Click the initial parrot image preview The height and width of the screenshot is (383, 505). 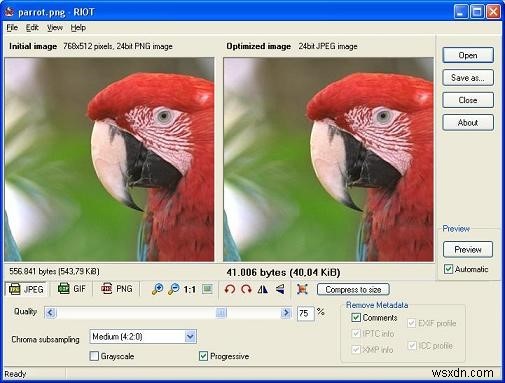[x=109, y=159]
